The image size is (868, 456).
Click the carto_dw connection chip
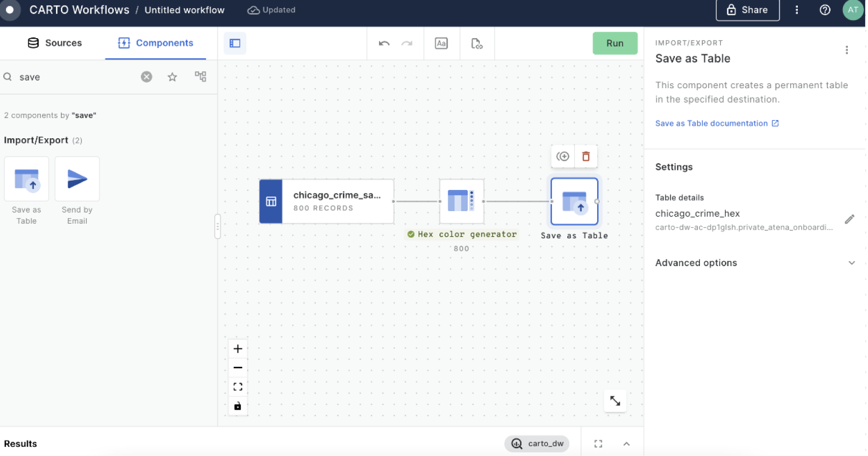pos(537,443)
